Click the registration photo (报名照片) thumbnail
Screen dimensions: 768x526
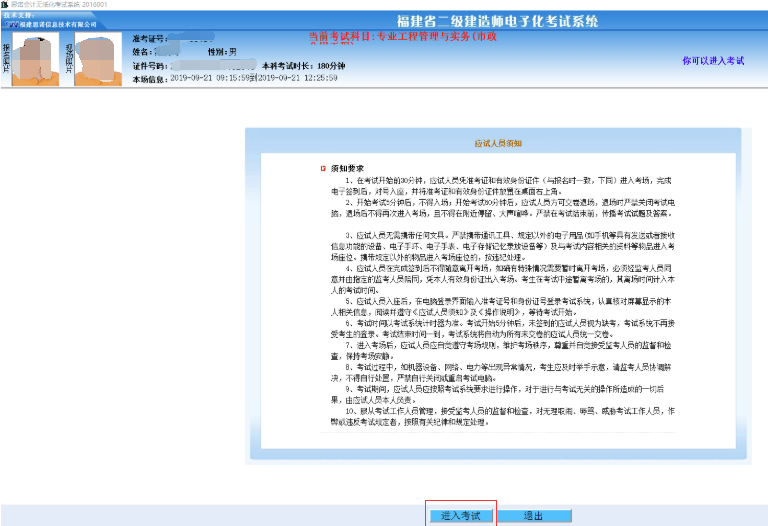pos(35,59)
